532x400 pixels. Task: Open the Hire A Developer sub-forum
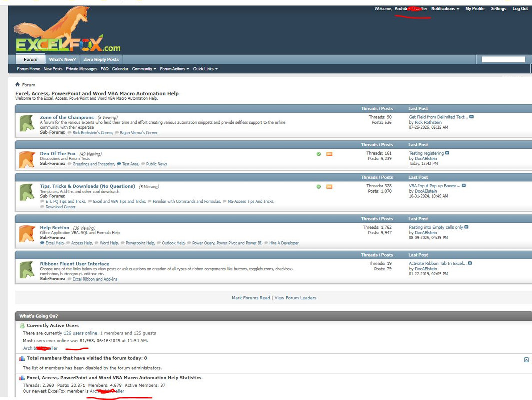click(x=284, y=243)
